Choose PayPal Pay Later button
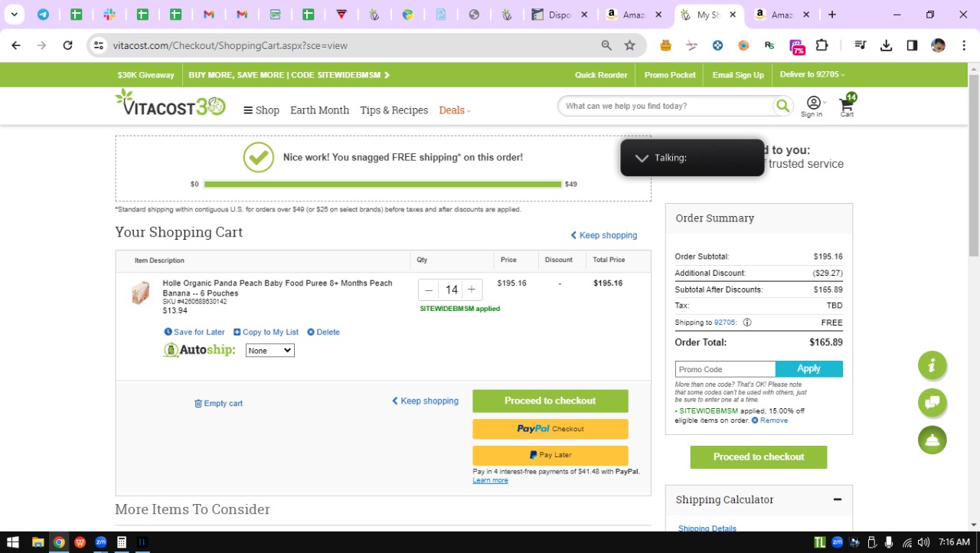This screenshot has width=980, height=553. point(550,455)
